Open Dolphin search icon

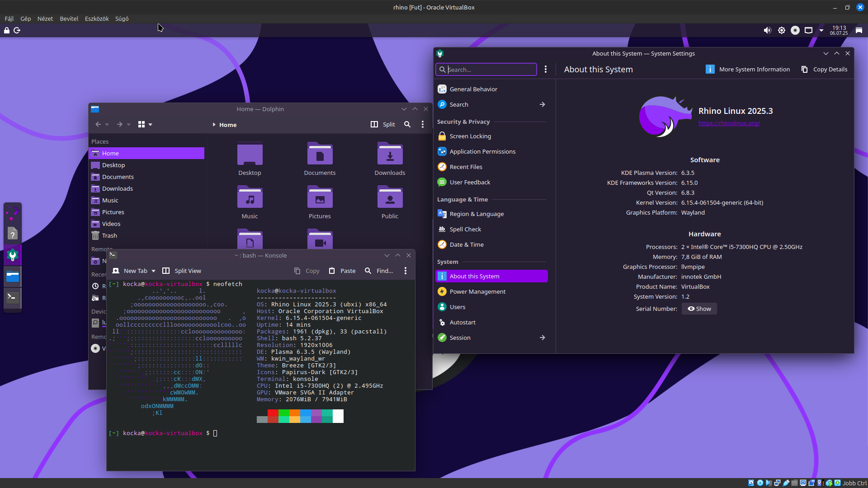(407, 124)
